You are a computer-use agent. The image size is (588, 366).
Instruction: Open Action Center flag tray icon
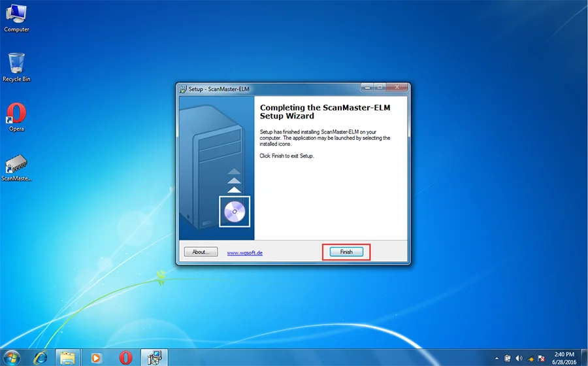pyautogui.click(x=541, y=359)
